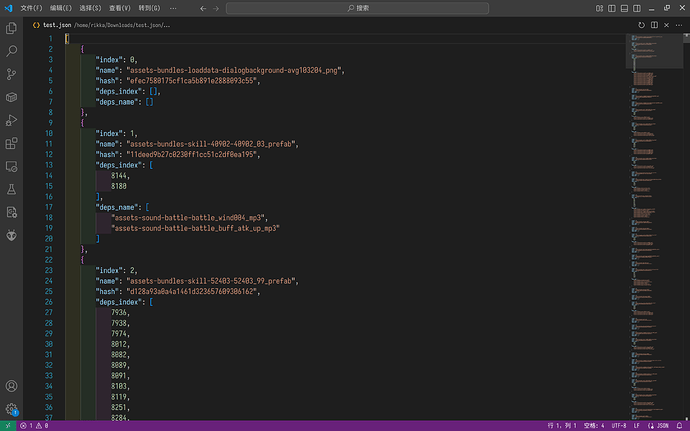The width and height of the screenshot is (690, 431).
Task: Open the Explorer view in activity bar
Action: click(11, 28)
